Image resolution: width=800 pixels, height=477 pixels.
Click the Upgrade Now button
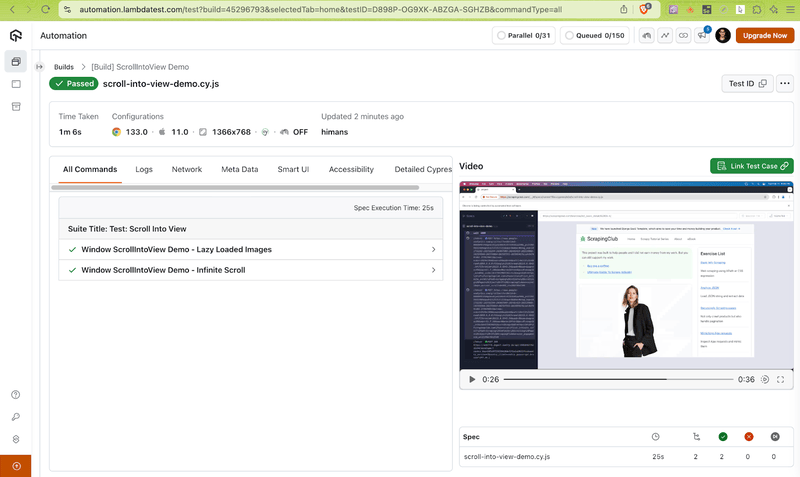(x=765, y=35)
